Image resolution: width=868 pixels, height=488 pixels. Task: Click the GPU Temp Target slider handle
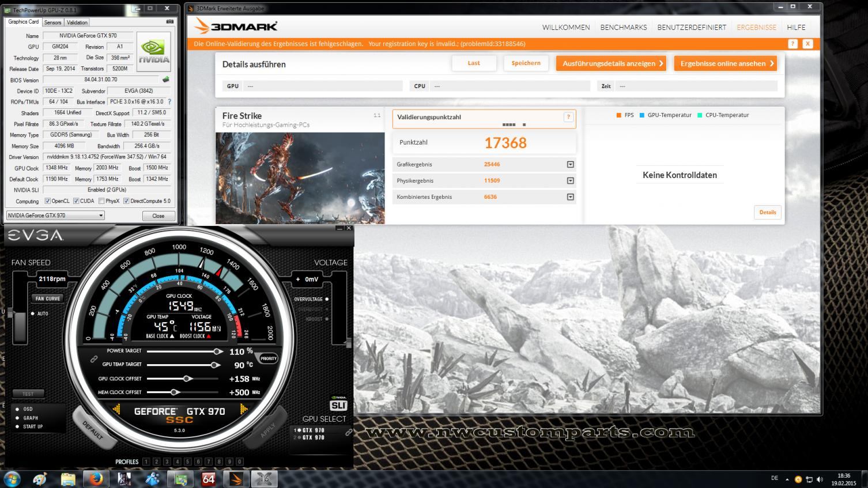[214, 365]
